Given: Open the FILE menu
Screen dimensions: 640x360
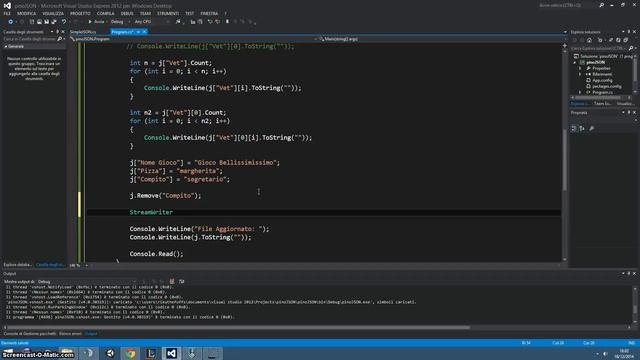Looking at the screenshot, I should [x=7, y=13].
